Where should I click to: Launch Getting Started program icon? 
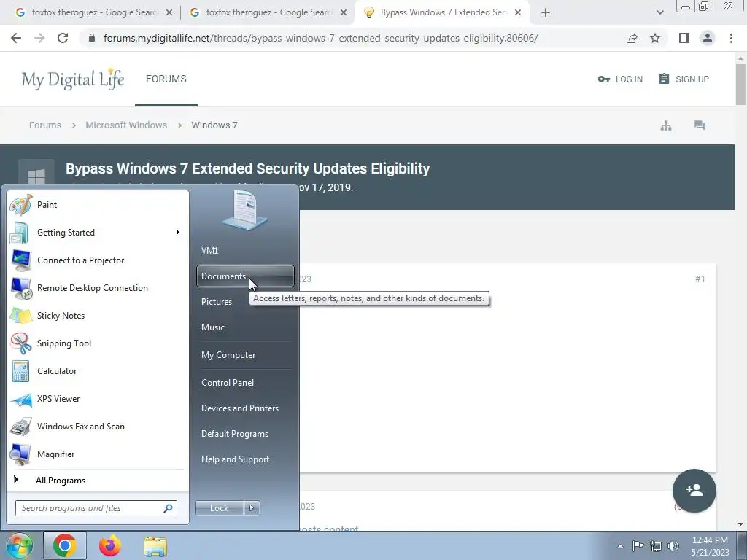[20, 233]
